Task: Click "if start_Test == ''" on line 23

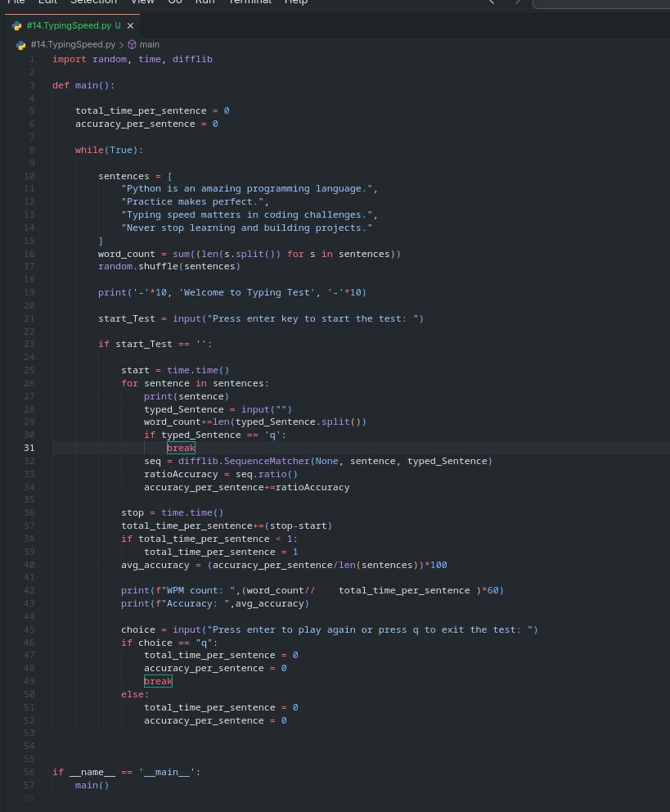Action: [155, 344]
